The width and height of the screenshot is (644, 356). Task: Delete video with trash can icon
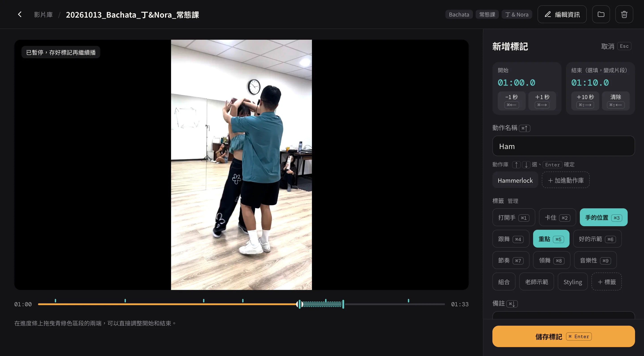(x=624, y=15)
